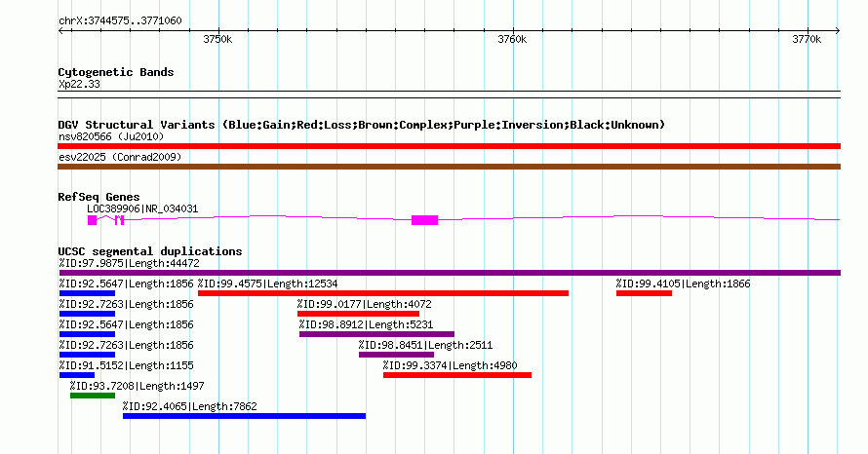Click the large pink exon block of LOC389906
The height and width of the screenshot is (454, 868).
[424, 220]
